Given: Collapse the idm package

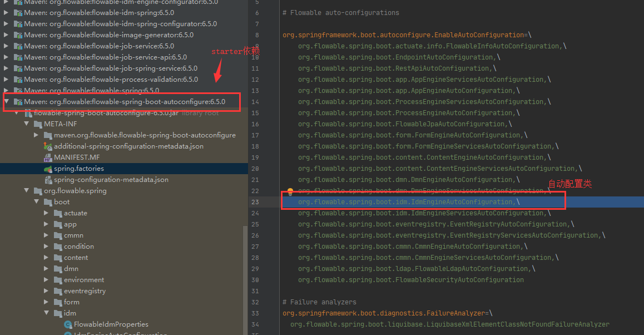Looking at the screenshot, I should pyautogui.click(x=46, y=312).
